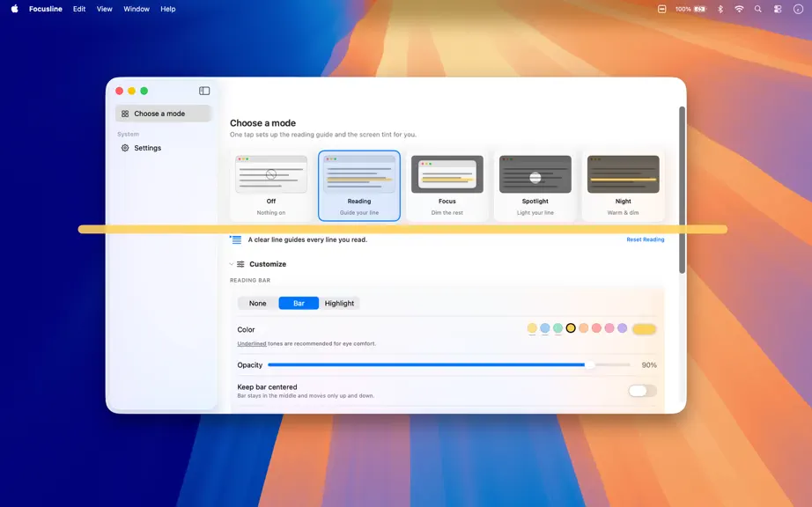Pick the lavender purple color swatch
Image resolution: width=812 pixels, height=507 pixels.
(623, 328)
